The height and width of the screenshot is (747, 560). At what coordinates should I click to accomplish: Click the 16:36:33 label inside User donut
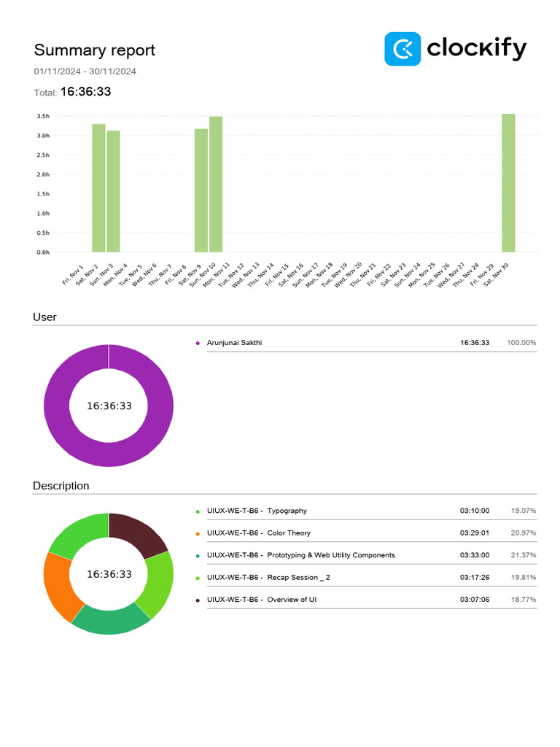point(109,406)
